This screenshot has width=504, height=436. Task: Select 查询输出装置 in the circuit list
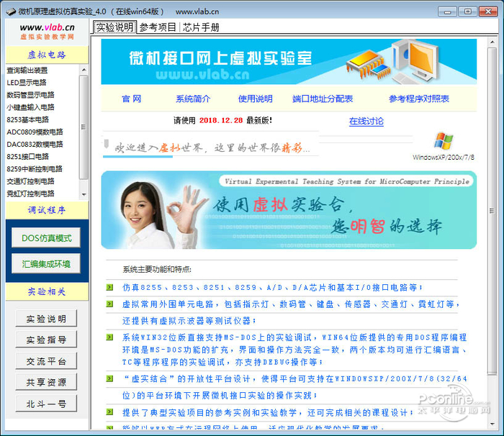[x=27, y=70]
